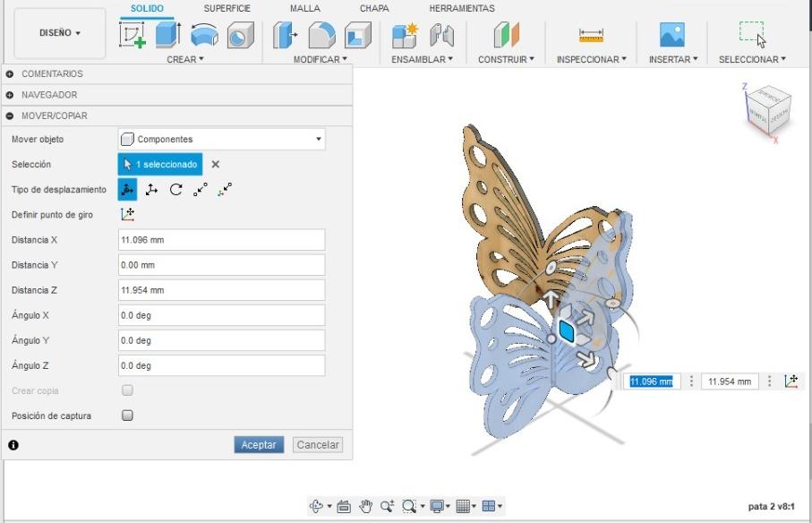Click the ViewCube in the corner

[768, 110]
